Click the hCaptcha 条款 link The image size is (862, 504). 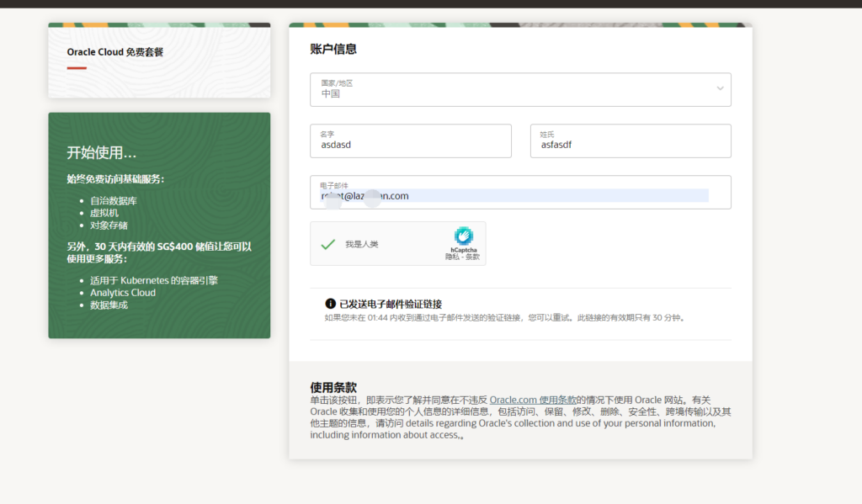[473, 255]
